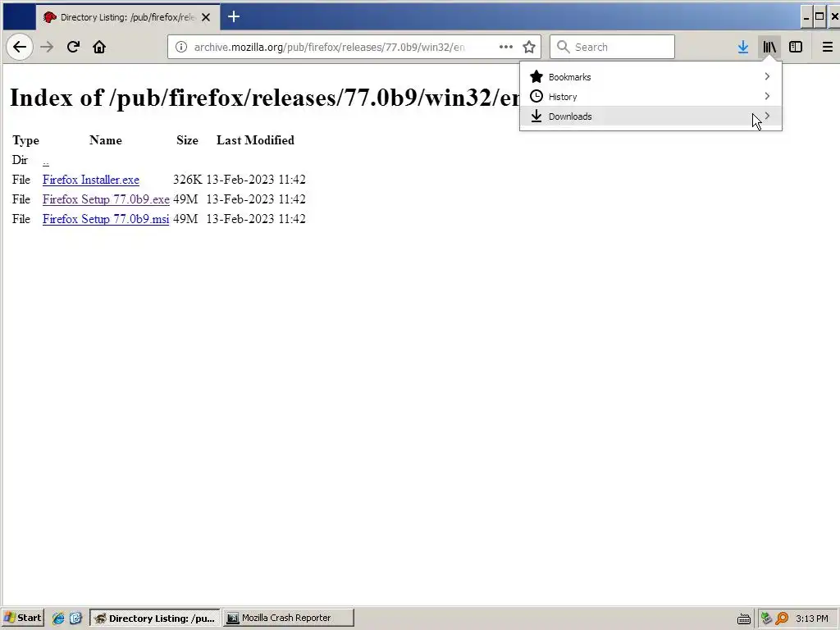Screen dimensions: 840x630
Task: Select the Directory Listing tab
Action: 127,17
